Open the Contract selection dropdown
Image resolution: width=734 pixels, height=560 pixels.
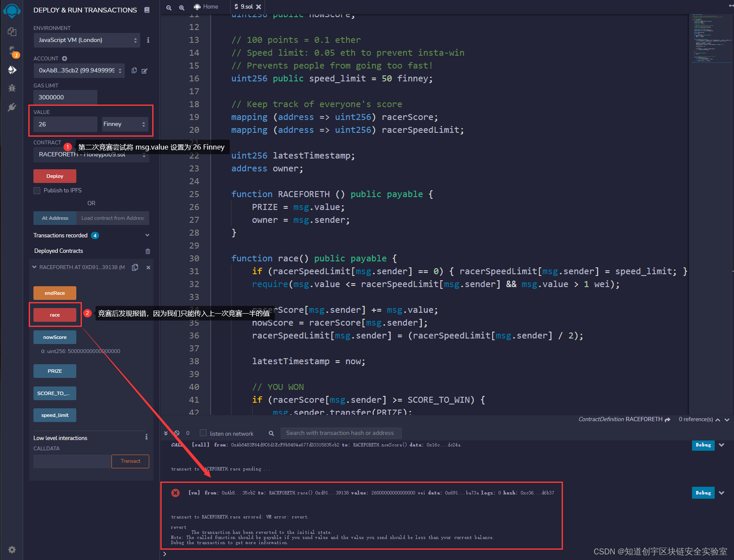coord(91,155)
